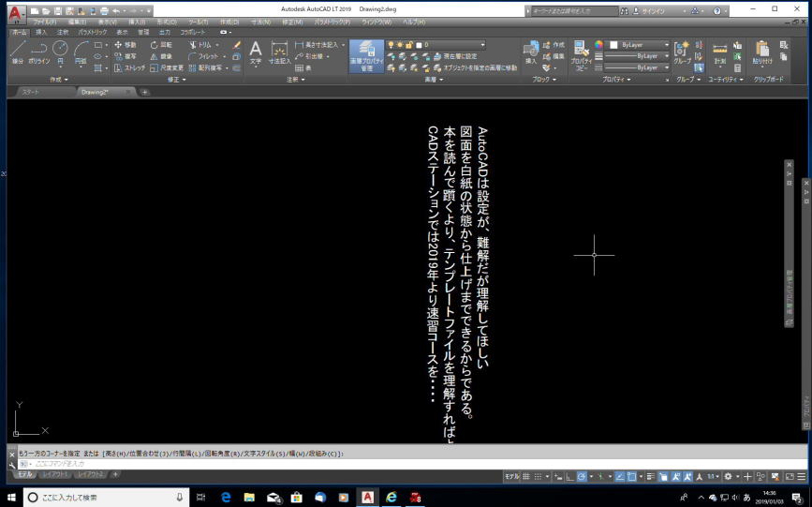Switch to the レイアウト1 layout tab

tap(55, 474)
